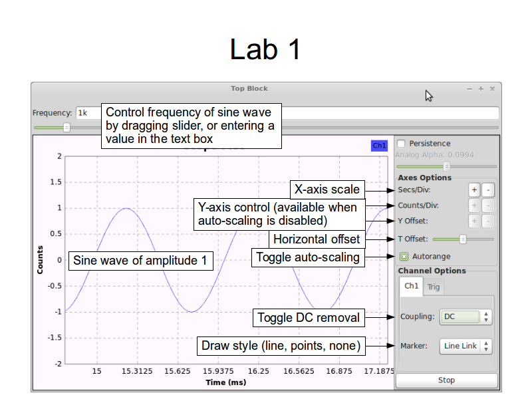Toggle the Autorange checkbox
The width and height of the screenshot is (532, 399).
(x=404, y=256)
